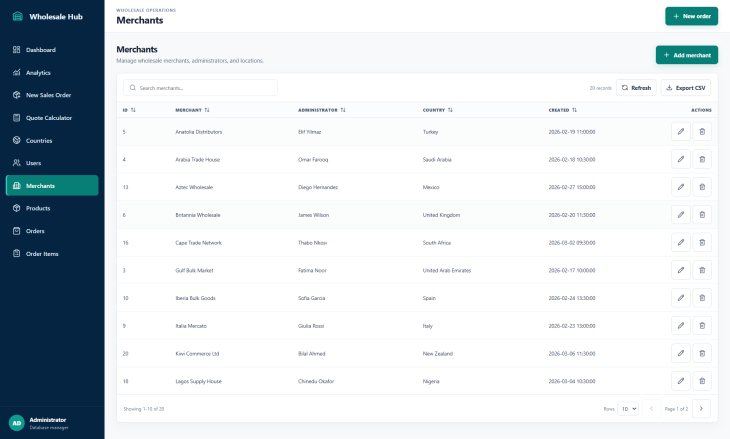Edit the Lagos Supply House merchant
730x439 pixels.
(681, 381)
